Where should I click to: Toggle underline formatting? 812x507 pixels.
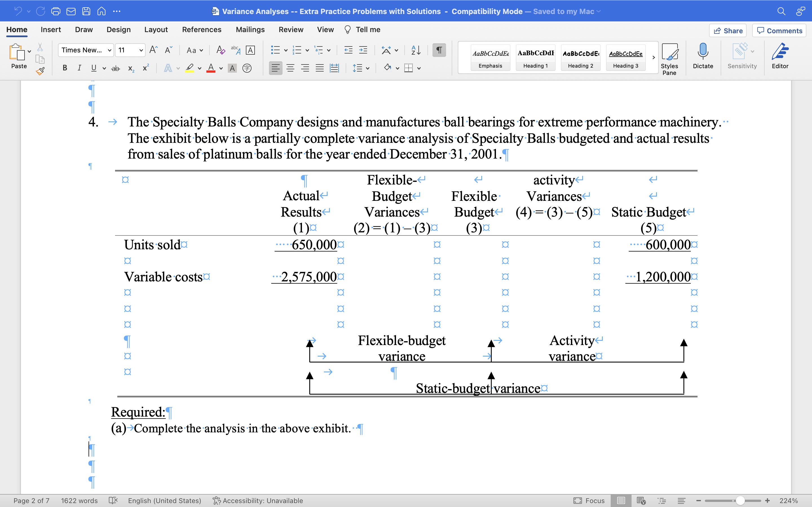93,68
